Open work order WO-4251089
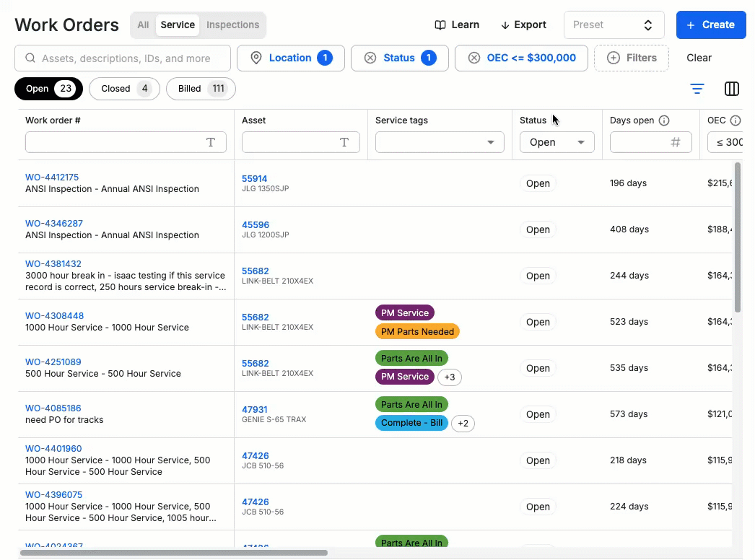This screenshot has width=755, height=560. (53, 362)
